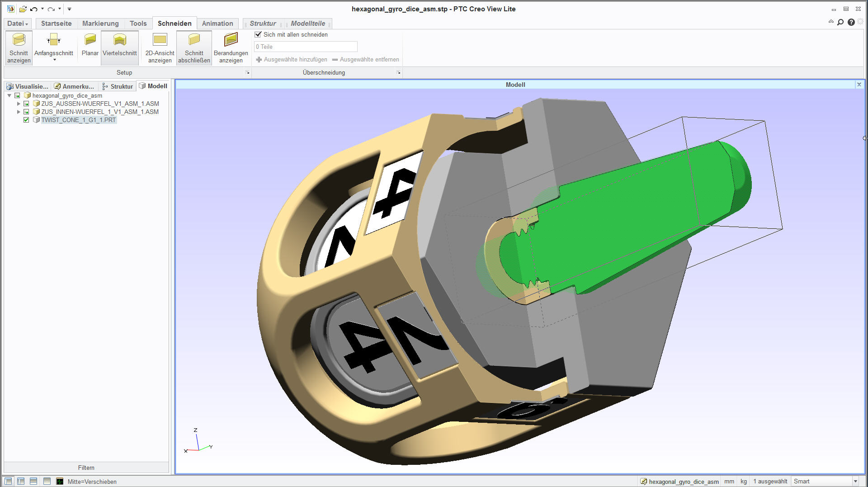
Task: Open the Tools ribbon tab
Action: [138, 24]
